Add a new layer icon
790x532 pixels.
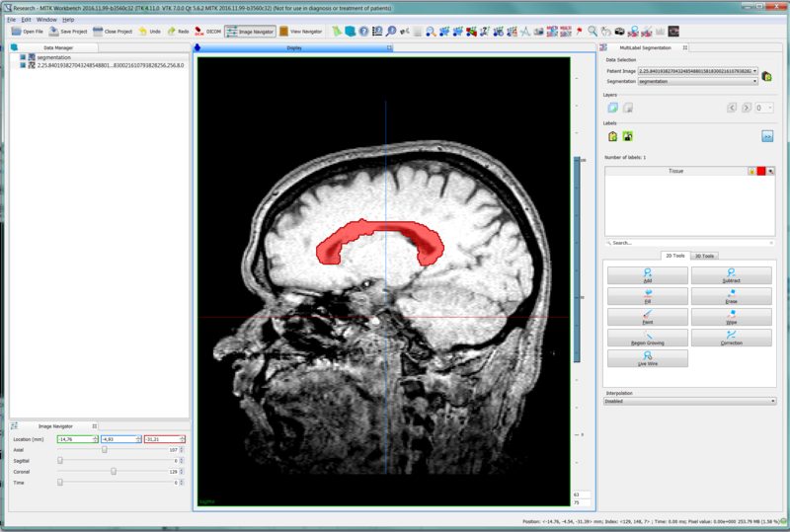612,107
